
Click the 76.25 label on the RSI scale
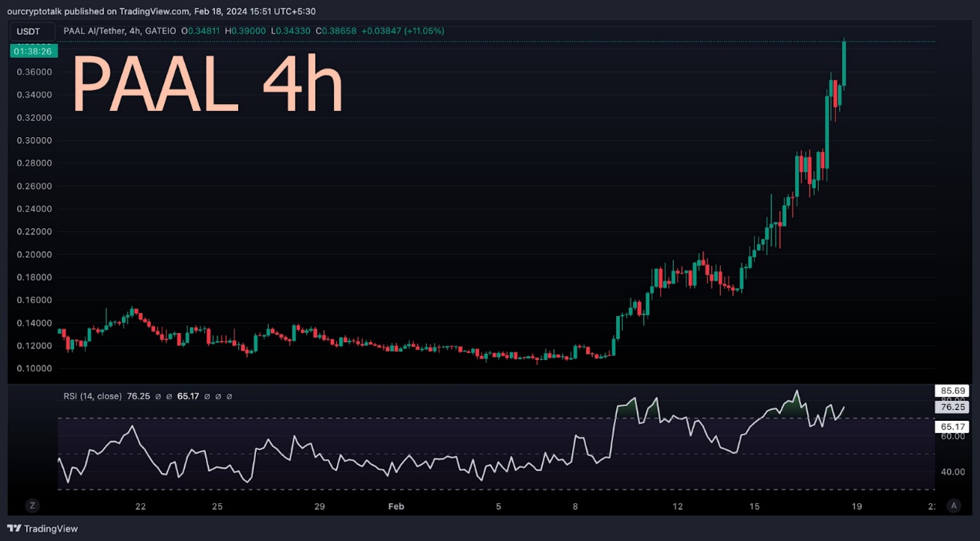(x=951, y=407)
